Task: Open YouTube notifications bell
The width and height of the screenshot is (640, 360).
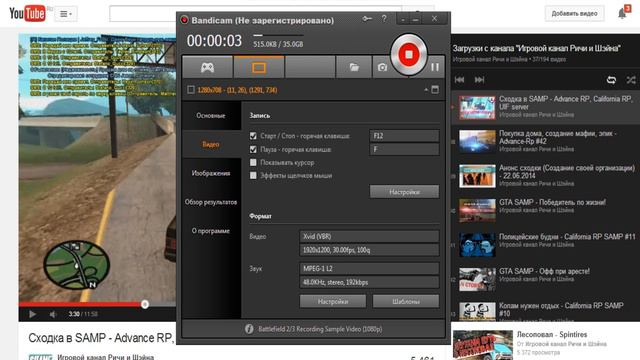Action: 622,13
